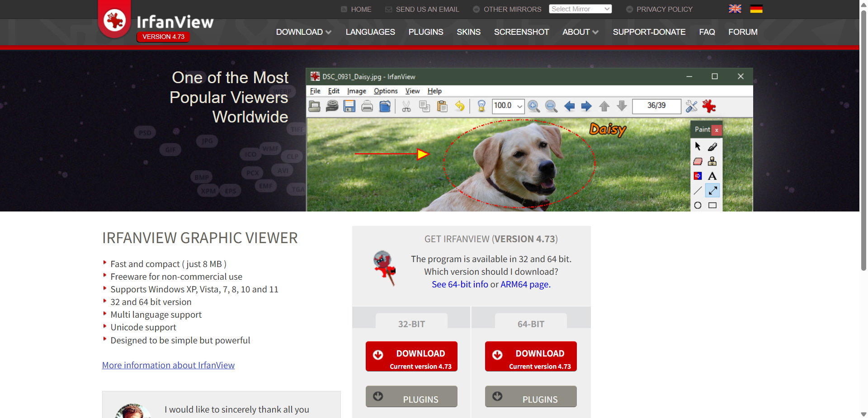Open the Image menu in the IrfanView screenshot
The width and height of the screenshot is (868, 418).
(357, 91)
